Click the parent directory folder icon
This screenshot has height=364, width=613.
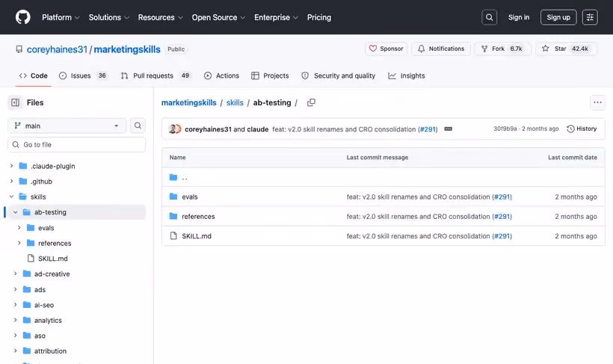[173, 177]
